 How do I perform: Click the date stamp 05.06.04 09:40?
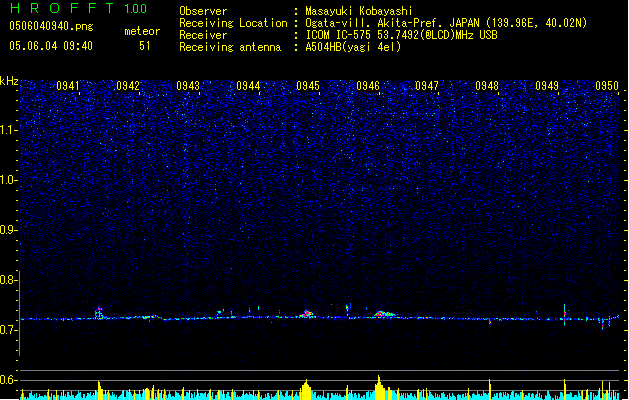click(51, 45)
